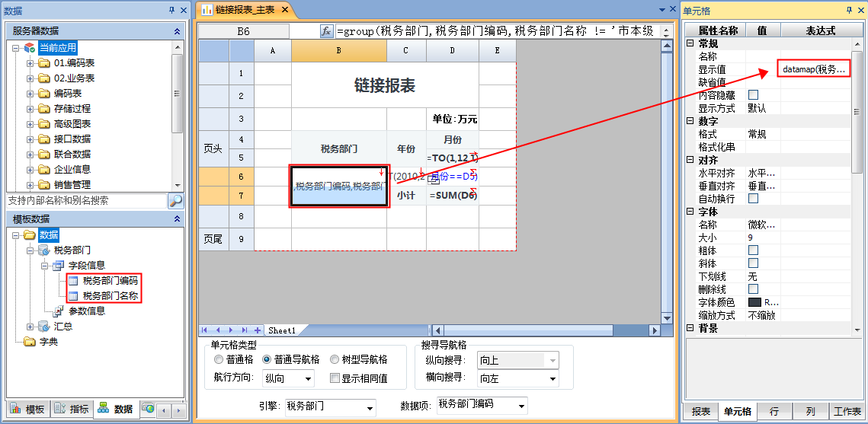Click the search magnifier icon
The image size is (868, 424).
[x=175, y=201]
